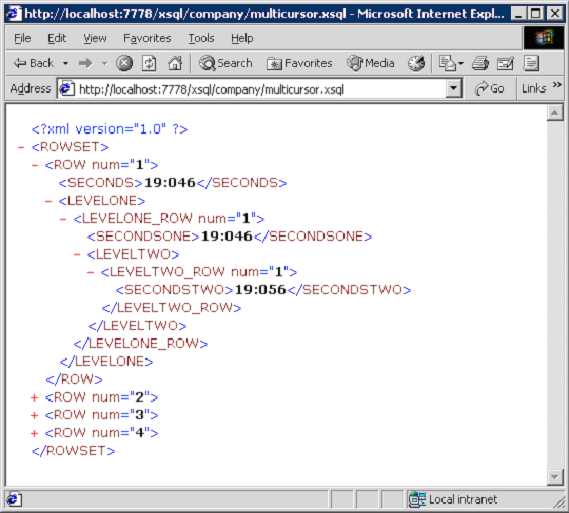Expand ROW num="2" element
569x513 pixels.
pyautogui.click(x=35, y=398)
